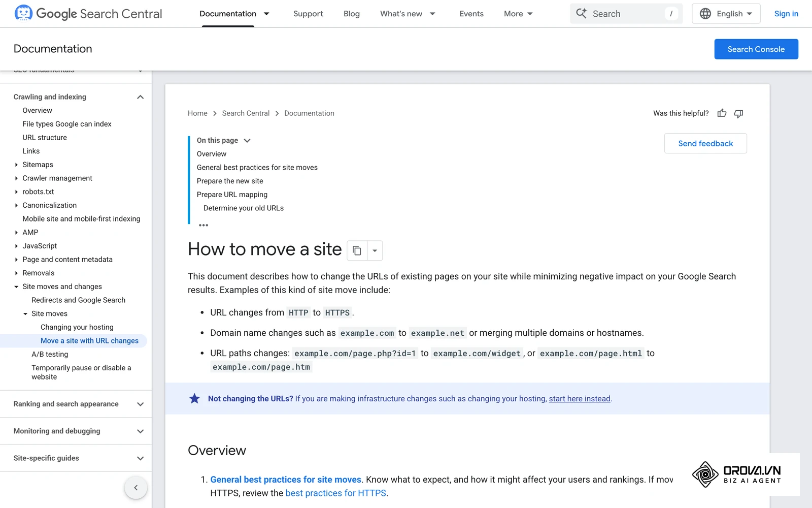Open the start here instead link

pyautogui.click(x=580, y=399)
